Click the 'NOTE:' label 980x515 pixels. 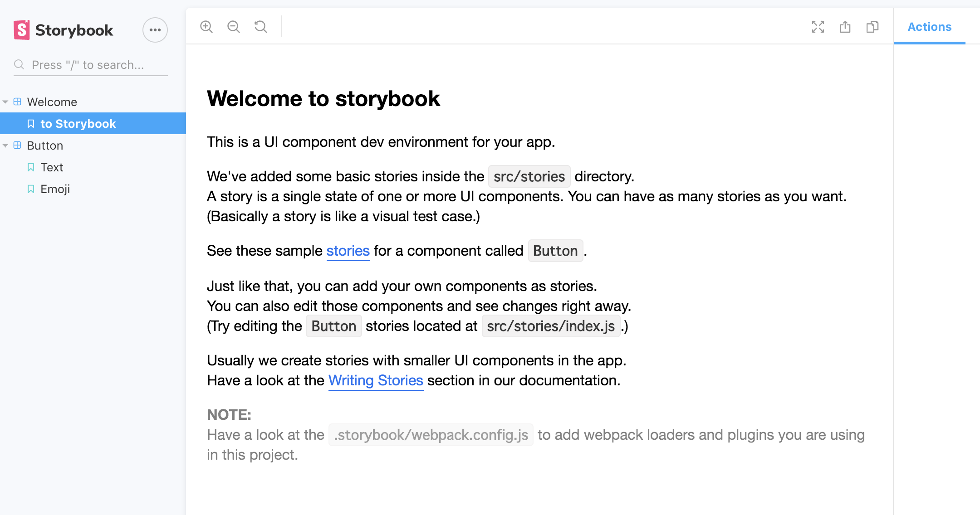(229, 415)
